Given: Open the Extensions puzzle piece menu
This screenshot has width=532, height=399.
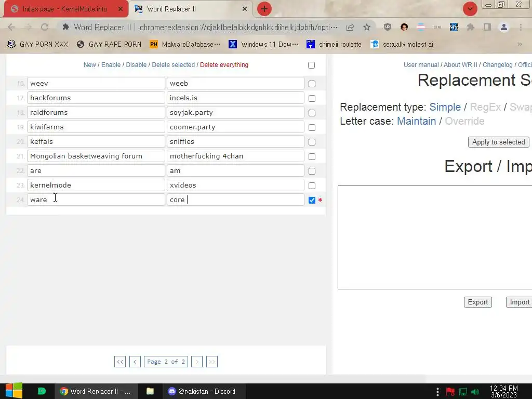Looking at the screenshot, I should 471,27.
